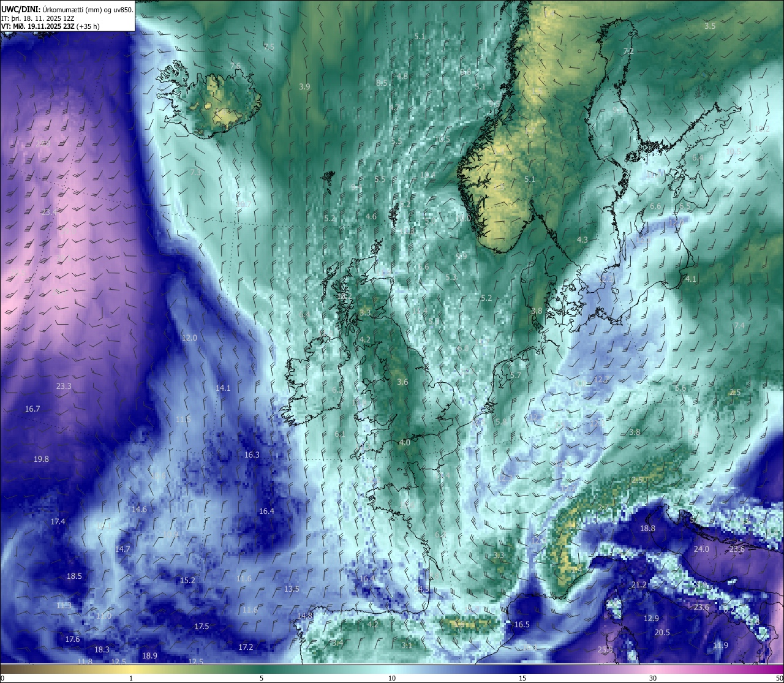Image resolution: width=784 pixels, height=683 pixels.
Task: Click the map value 3.6 over England
Action: pyautogui.click(x=402, y=382)
